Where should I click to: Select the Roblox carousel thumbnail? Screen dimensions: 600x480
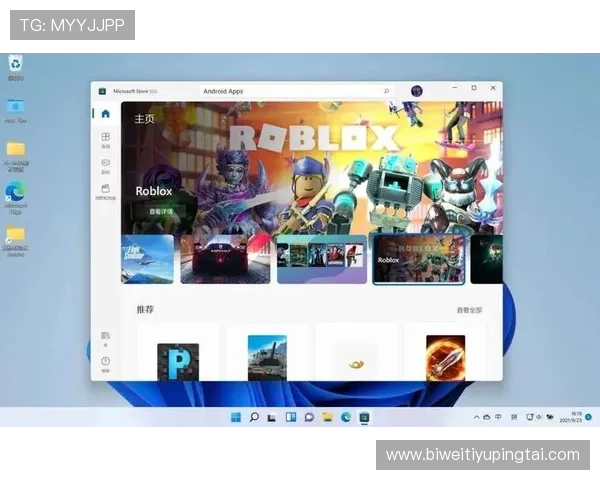419,259
